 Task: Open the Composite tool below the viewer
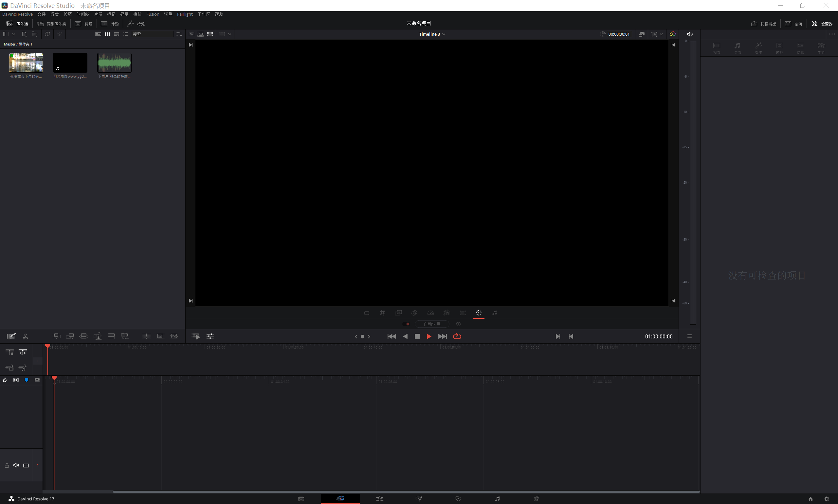[414, 313]
